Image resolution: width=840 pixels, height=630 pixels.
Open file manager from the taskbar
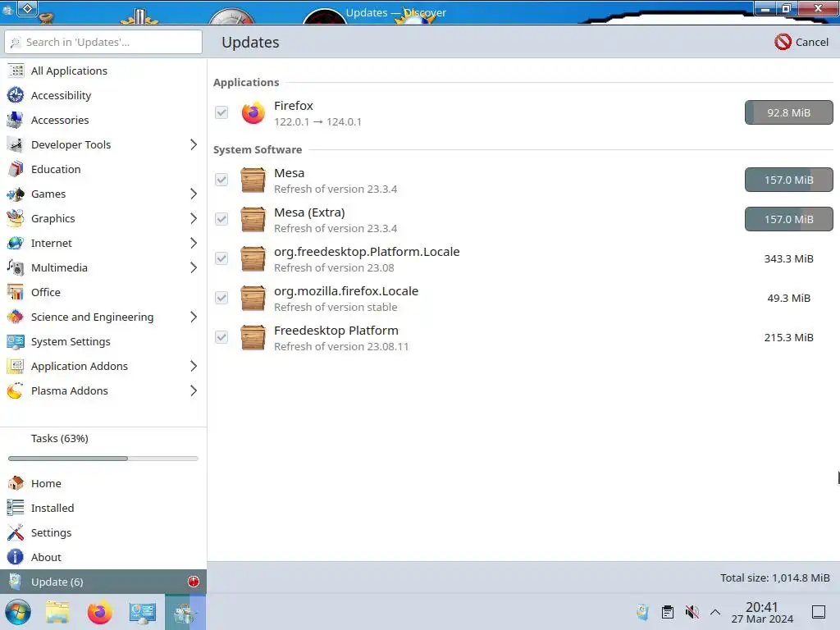pyautogui.click(x=57, y=612)
